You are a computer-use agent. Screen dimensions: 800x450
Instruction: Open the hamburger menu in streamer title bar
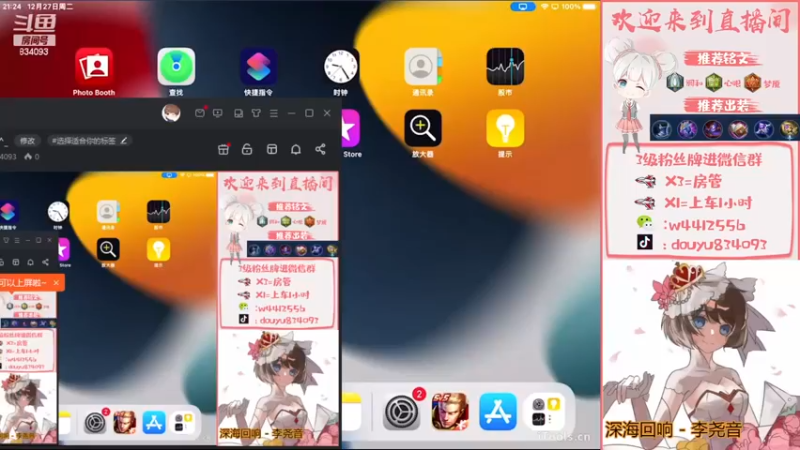tap(274, 113)
